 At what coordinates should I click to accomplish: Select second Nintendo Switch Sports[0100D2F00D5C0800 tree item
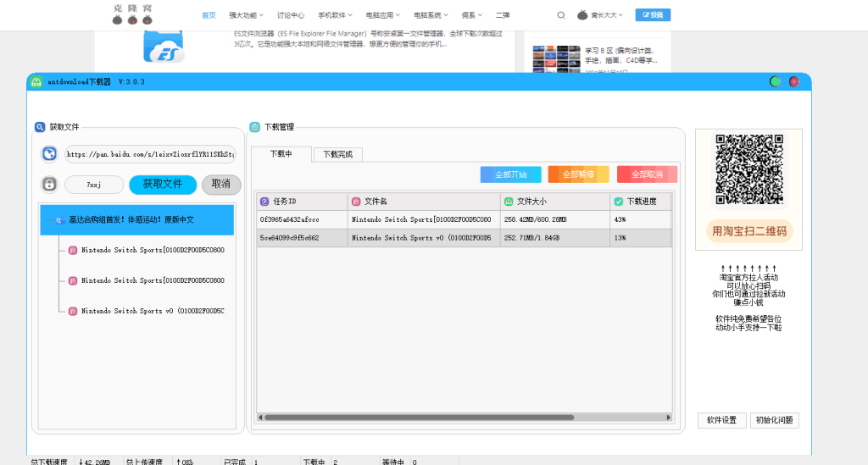pos(153,281)
